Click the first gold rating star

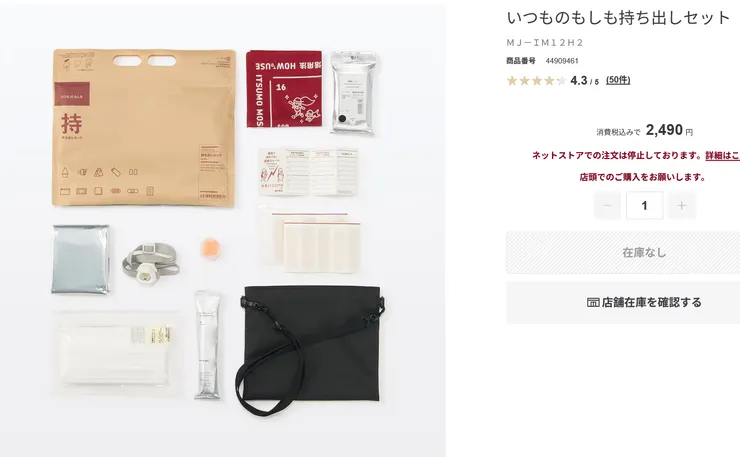(512, 81)
